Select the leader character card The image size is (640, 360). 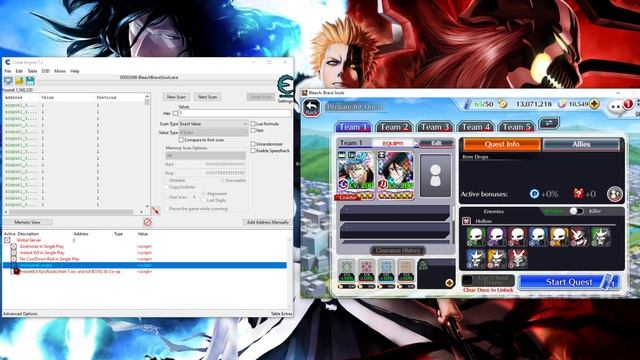[355, 176]
